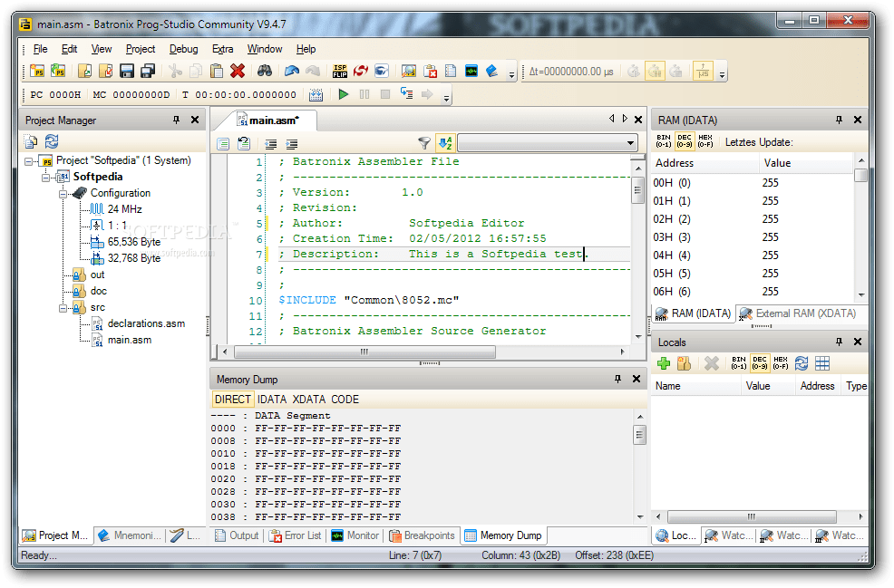Click the new file icon in Project Manager
Image resolution: width=894 pixels, height=588 pixels.
(x=31, y=141)
